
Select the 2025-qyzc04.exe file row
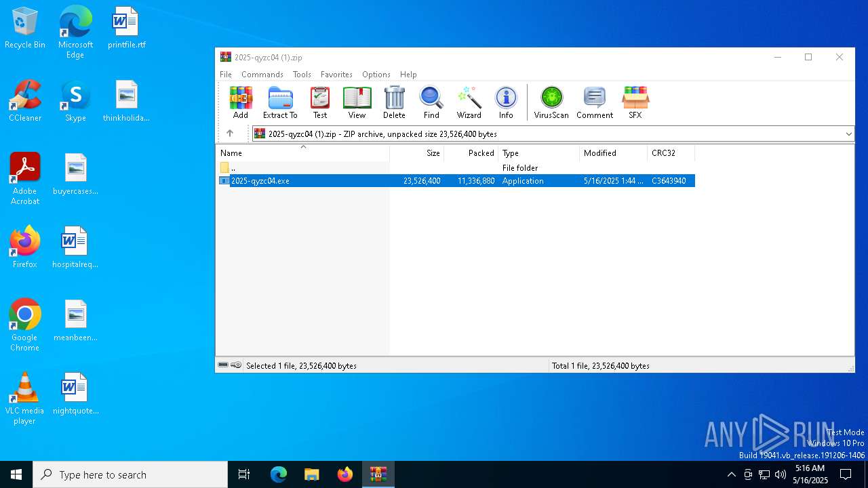pyautogui.click(x=456, y=181)
